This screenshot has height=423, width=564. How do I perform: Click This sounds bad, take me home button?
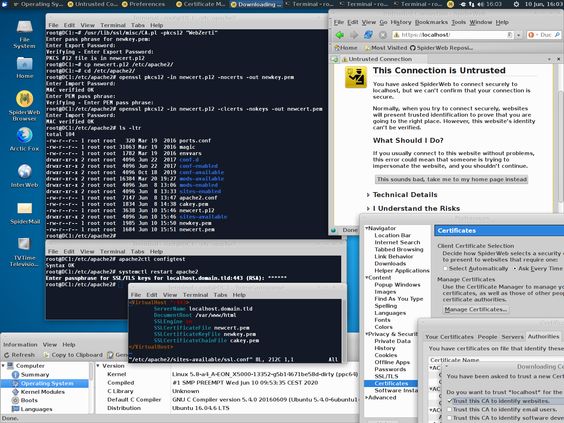[451, 179]
